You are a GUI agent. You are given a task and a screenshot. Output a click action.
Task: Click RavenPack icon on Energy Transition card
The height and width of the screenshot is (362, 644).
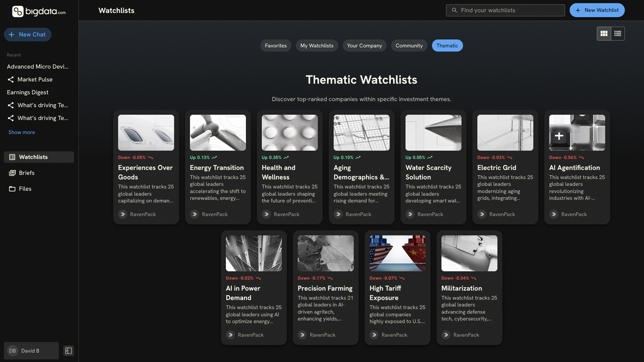coord(194,214)
